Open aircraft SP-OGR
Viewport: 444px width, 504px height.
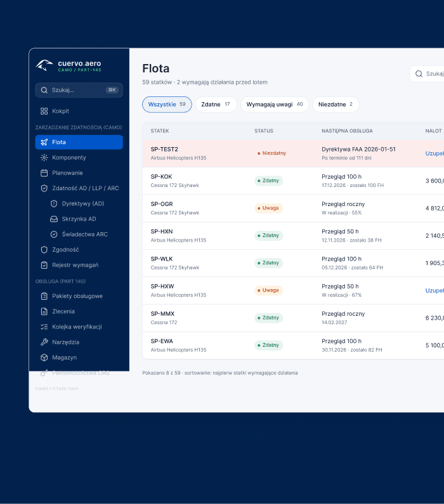tap(162, 204)
